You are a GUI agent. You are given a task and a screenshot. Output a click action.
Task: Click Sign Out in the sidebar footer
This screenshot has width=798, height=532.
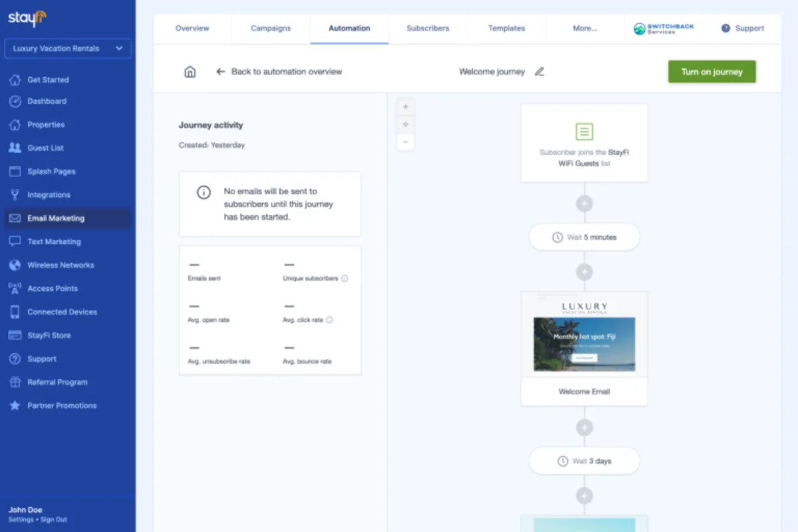pos(54,519)
